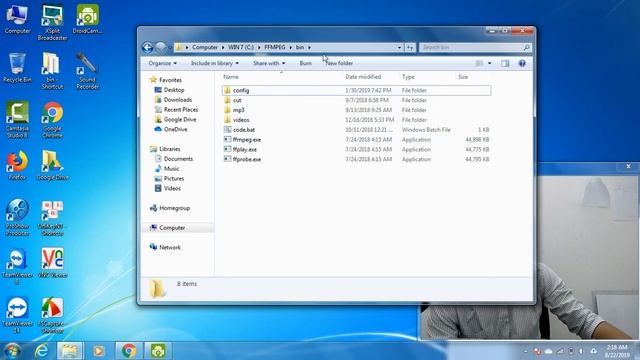Select the Recycle Bin icon

[17, 68]
